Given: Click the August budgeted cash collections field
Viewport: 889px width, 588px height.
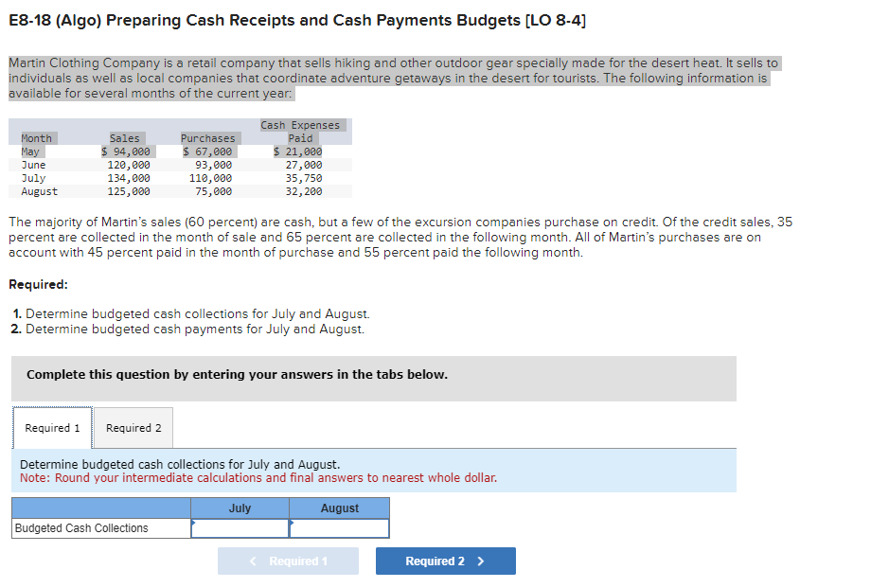Looking at the screenshot, I should point(339,528).
